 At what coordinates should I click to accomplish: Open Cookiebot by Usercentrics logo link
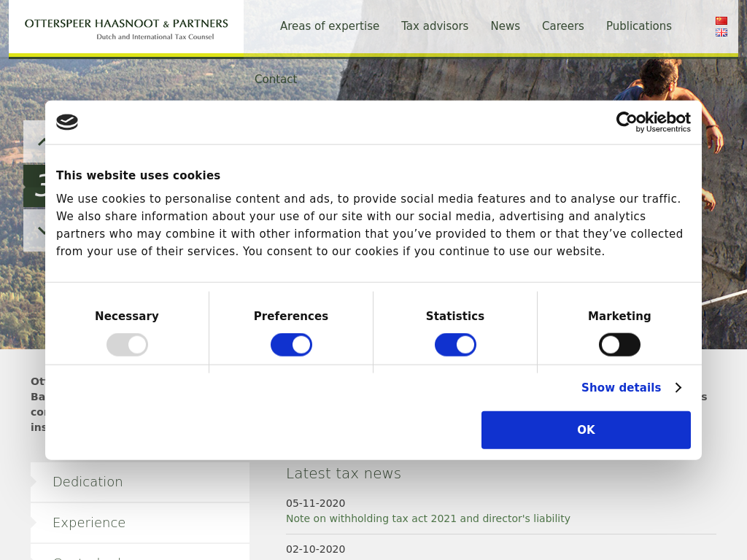pos(653,122)
